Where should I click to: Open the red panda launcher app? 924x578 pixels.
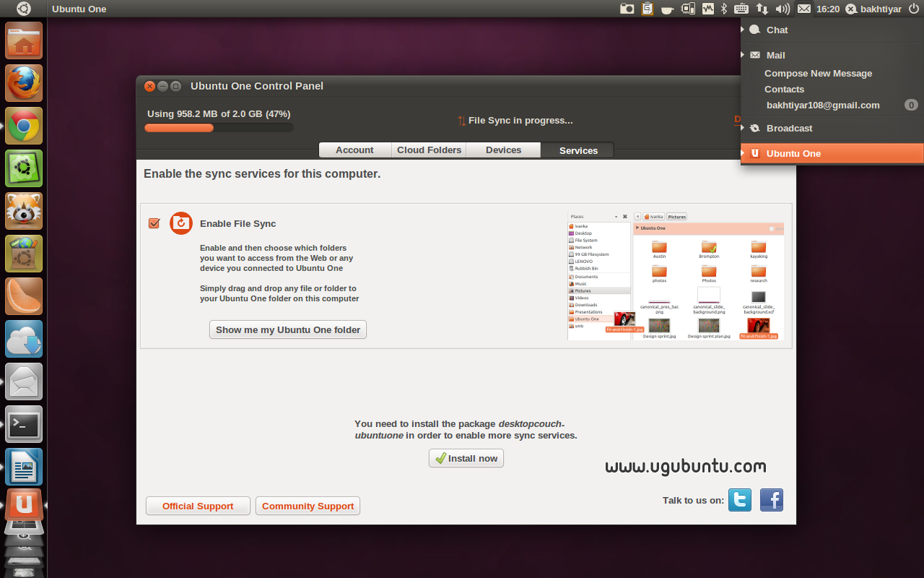pos(24,211)
